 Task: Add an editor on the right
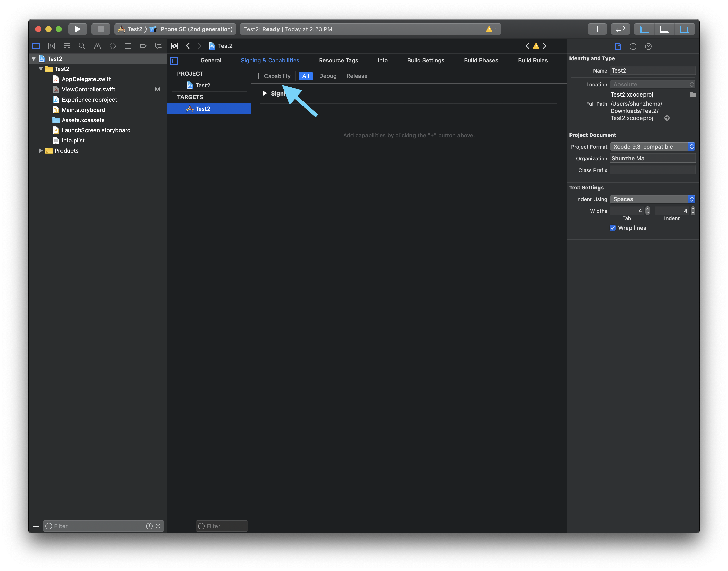pyautogui.click(x=558, y=46)
